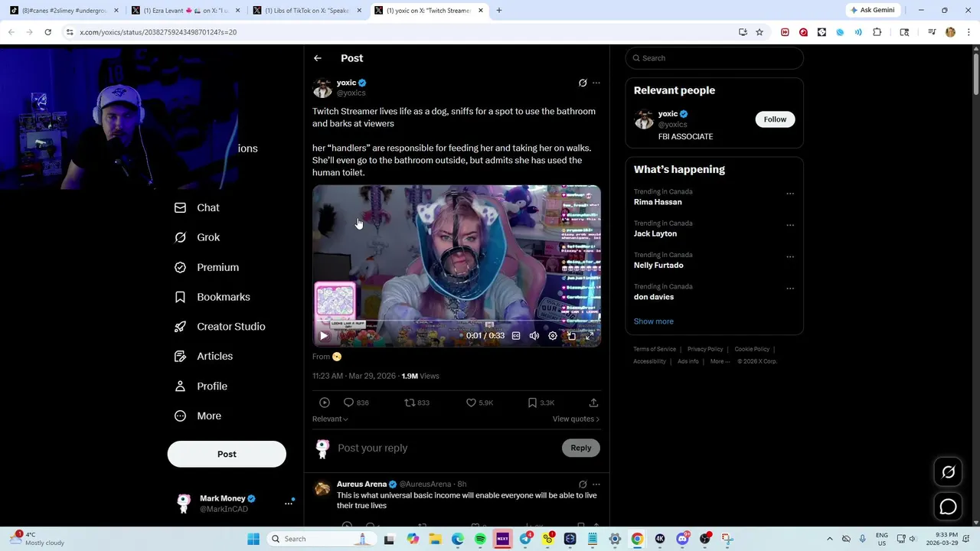
Task: Open Articles in the sidebar
Action: [x=204, y=357]
